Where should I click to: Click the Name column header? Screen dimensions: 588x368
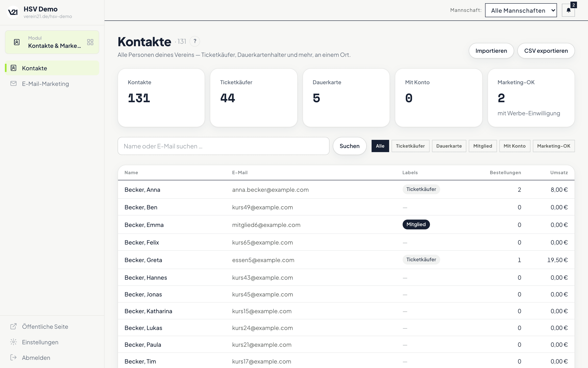coord(131,173)
